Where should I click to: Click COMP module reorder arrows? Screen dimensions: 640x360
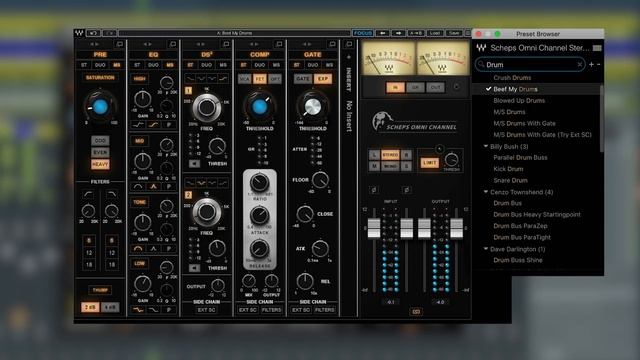(x=254, y=44)
